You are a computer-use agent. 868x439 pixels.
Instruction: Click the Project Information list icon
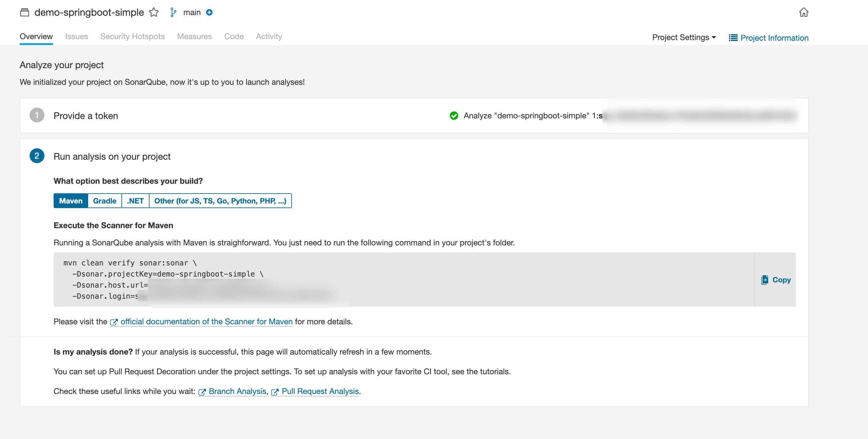(733, 38)
